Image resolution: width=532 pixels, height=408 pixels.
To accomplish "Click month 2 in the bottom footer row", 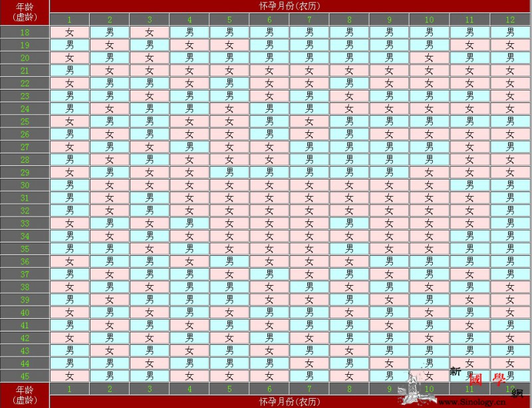I will pyautogui.click(x=110, y=389).
